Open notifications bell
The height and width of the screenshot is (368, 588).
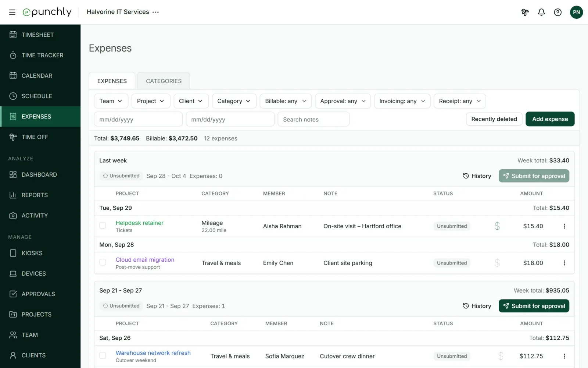pyautogui.click(x=541, y=12)
